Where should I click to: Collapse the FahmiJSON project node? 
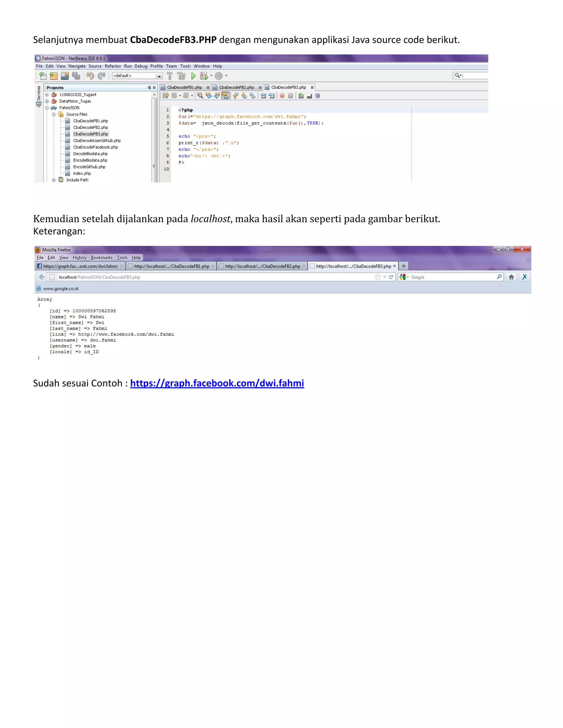click(47, 108)
